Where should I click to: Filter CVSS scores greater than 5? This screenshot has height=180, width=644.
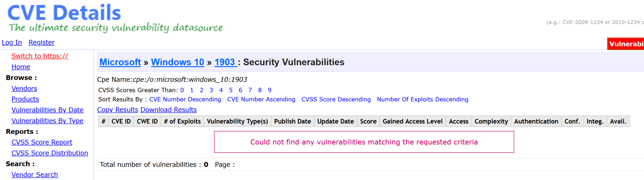pyautogui.click(x=231, y=90)
